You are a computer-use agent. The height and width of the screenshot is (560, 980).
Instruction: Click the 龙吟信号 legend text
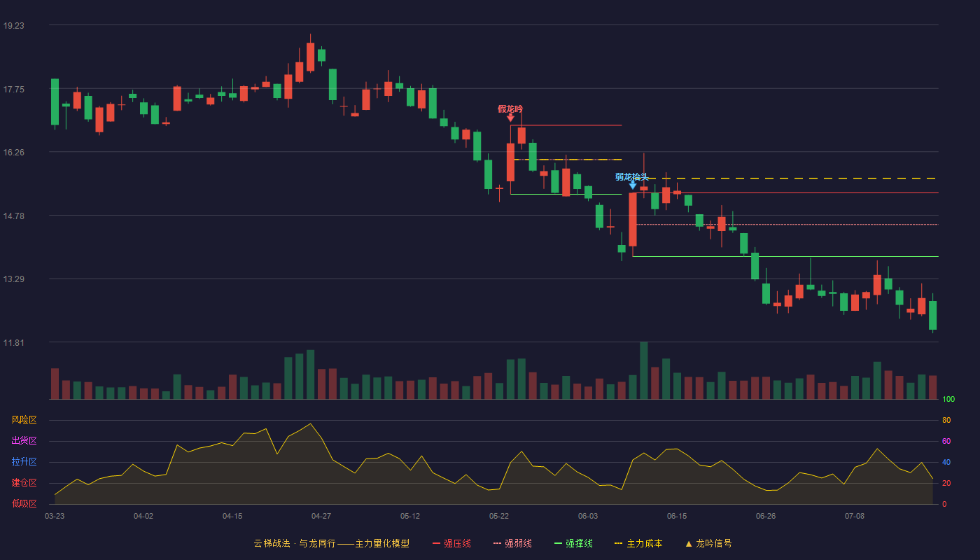coord(714,543)
